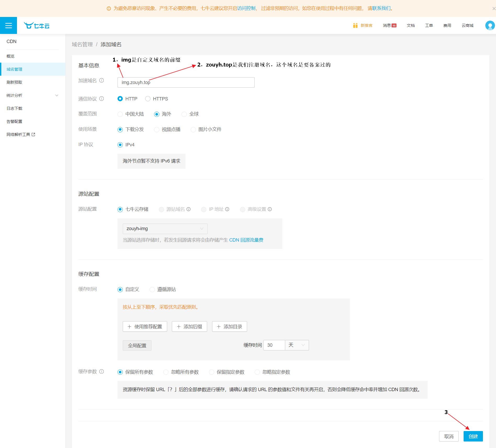This screenshot has height=448, width=496.
Task: Click the 加速域名 input field
Action: tap(186, 82)
